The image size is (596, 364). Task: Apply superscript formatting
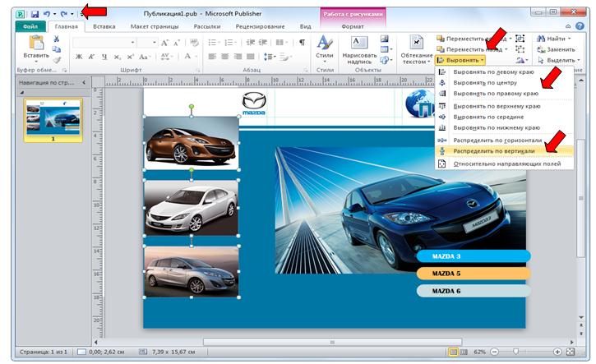(x=131, y=57)
